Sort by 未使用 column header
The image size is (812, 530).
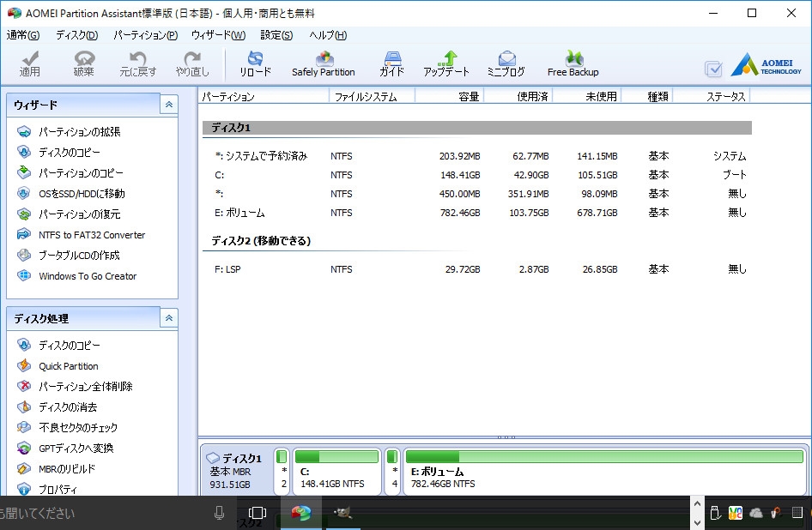click(587, 96)
